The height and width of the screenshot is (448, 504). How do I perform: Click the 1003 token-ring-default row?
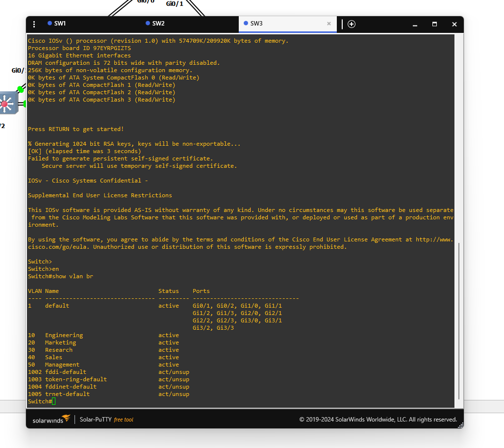109,379
